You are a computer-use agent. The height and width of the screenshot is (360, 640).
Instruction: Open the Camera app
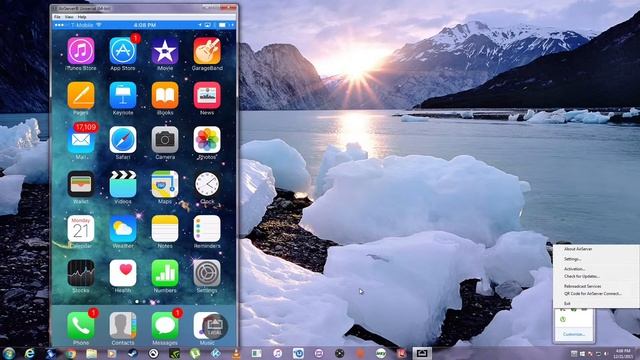(x=165, y=140)
